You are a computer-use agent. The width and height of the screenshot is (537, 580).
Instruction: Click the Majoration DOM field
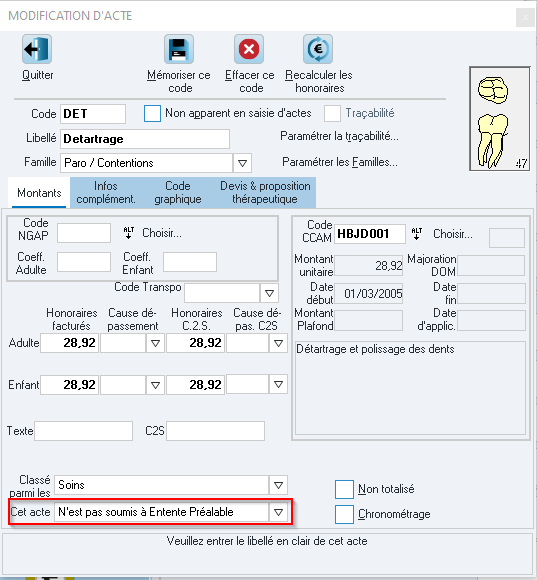click(x=491, y=266)
